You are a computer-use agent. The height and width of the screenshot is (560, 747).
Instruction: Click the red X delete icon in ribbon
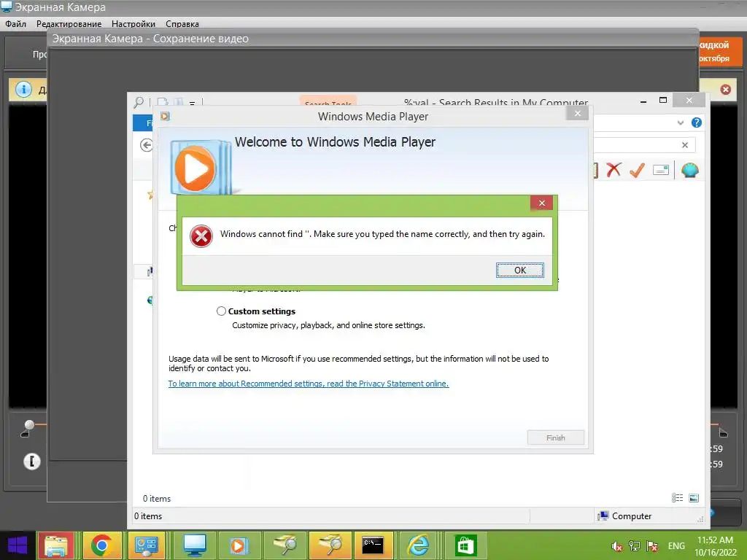pyautogui.click(x=614, y=169)
